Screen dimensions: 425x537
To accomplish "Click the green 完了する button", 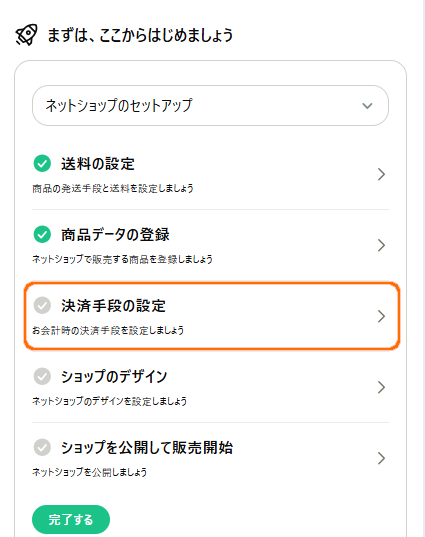I will (71, 520).
